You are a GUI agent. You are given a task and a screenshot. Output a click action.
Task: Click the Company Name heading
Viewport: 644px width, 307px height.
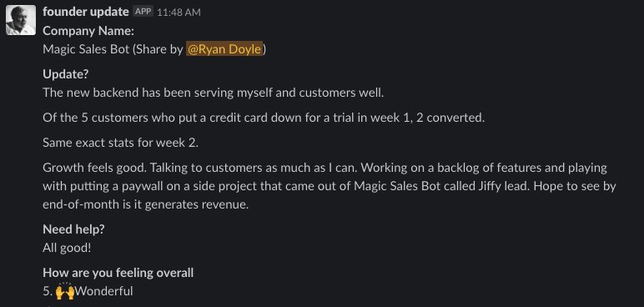pyautogui.click(x=88, y=31)
